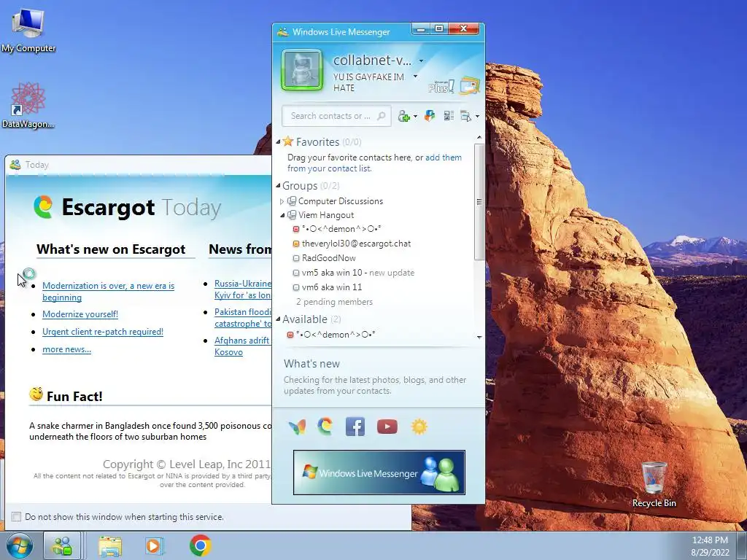Image resolution: width=747 pixels, height=560 pixels.
Task: Click the Escargot logo in Today window
Action: click(43, 207)
